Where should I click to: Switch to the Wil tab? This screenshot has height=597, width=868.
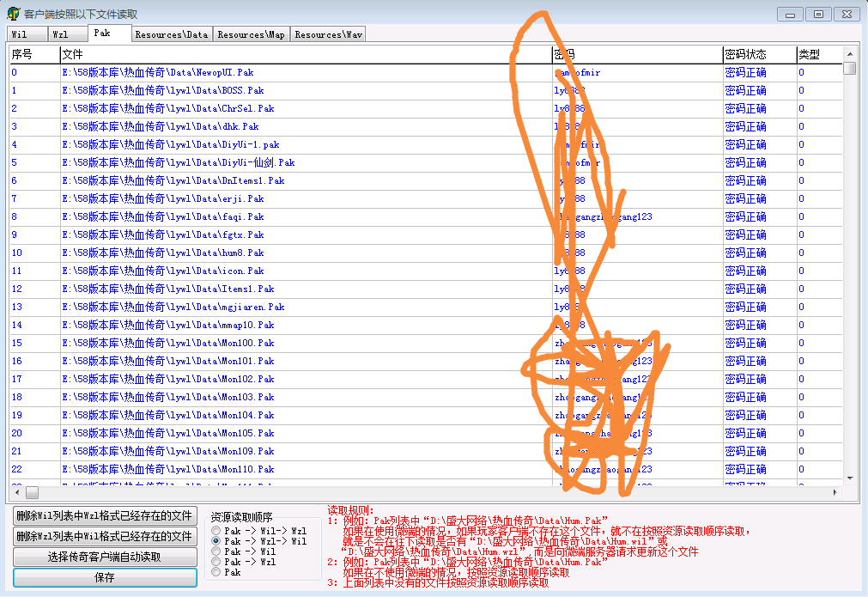[x=27, y=34]
